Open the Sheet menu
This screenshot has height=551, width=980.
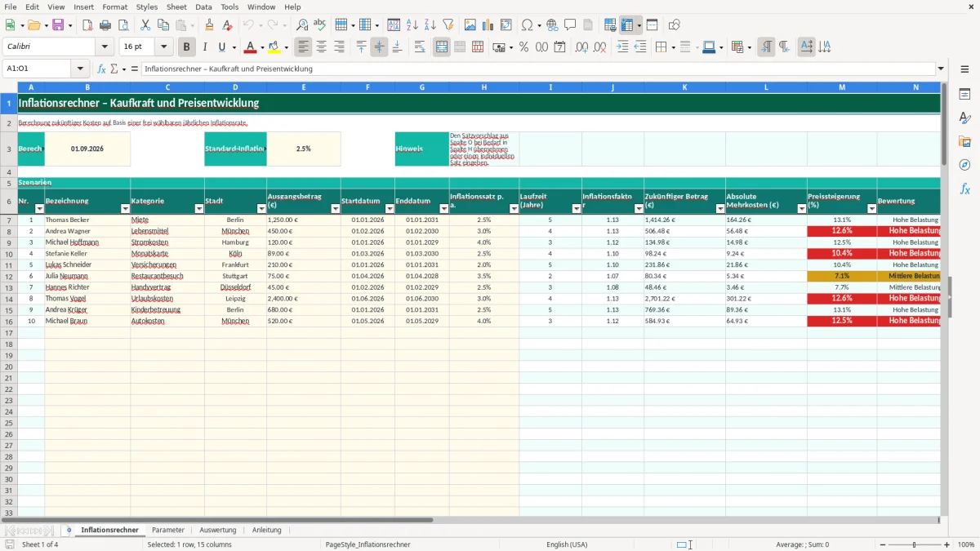[x=176, y=7]
